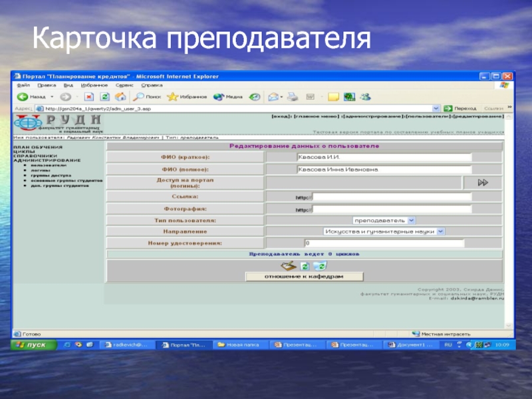Open the Сервис menu

124,85
